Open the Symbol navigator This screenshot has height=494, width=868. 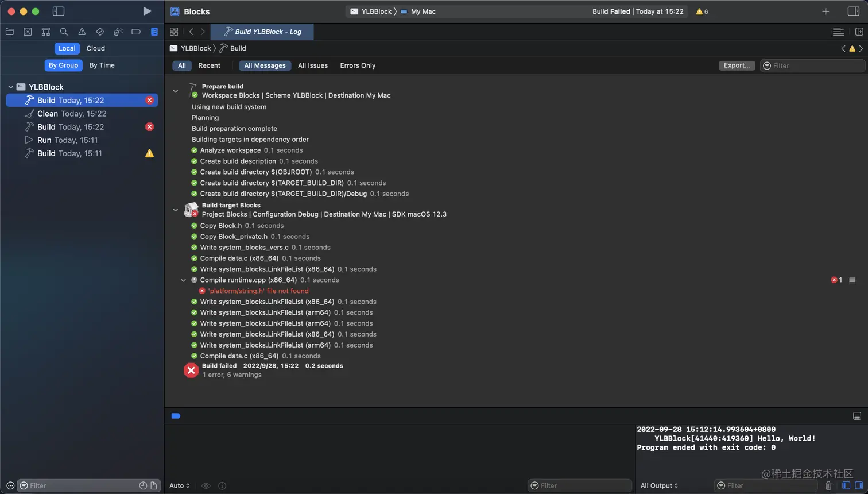point(46,32)
